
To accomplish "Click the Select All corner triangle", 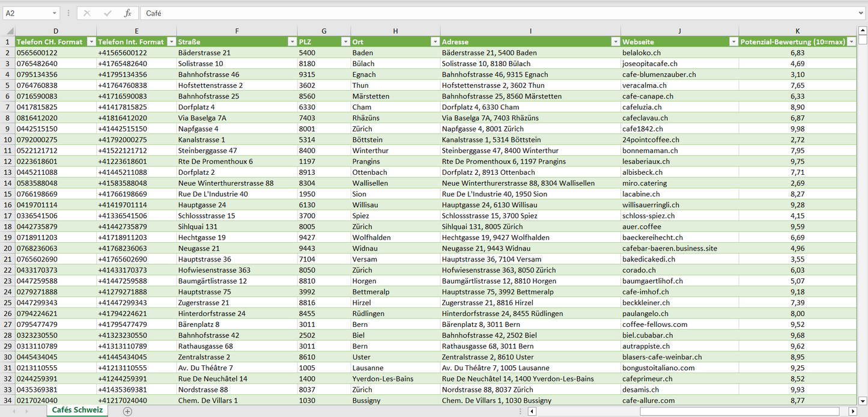I will pos(8,31).
